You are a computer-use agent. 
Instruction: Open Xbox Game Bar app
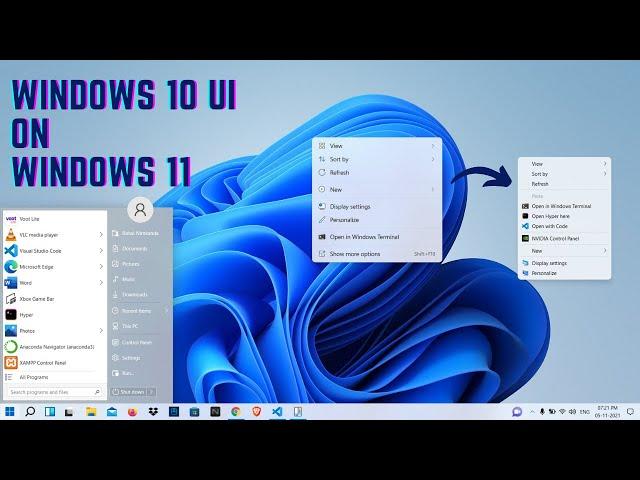click(x=38, y=298)
